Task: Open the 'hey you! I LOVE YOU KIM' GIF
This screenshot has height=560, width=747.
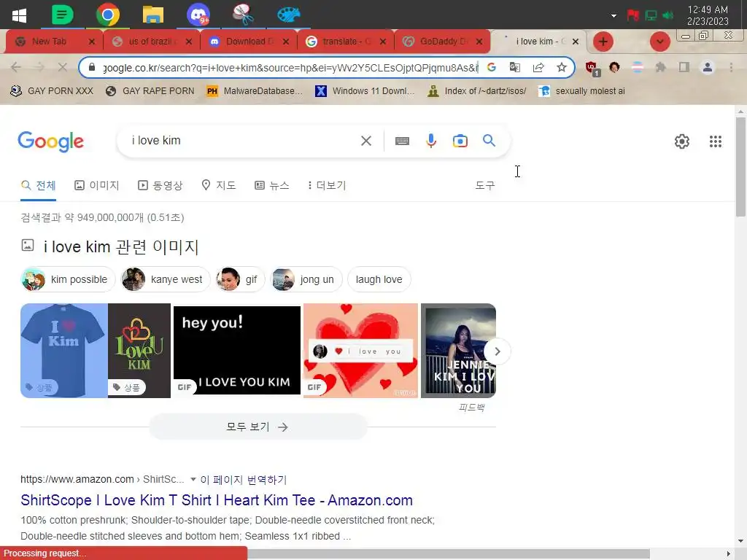Action: [237, 351]
